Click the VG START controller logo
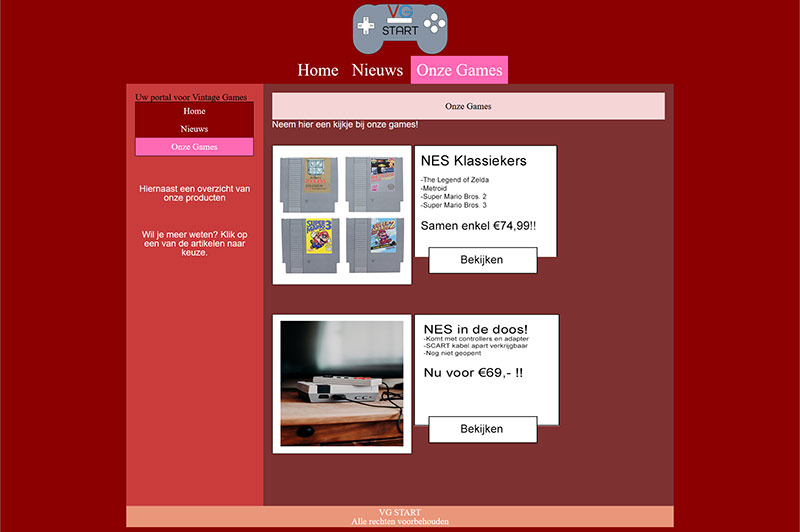 click(x=400, y=28)
